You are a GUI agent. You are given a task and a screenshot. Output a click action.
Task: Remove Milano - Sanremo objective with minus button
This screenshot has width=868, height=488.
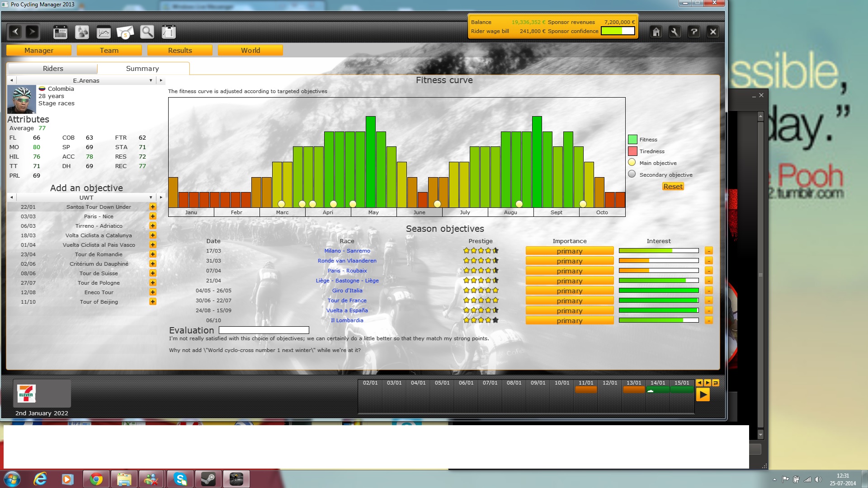[708, 251]
